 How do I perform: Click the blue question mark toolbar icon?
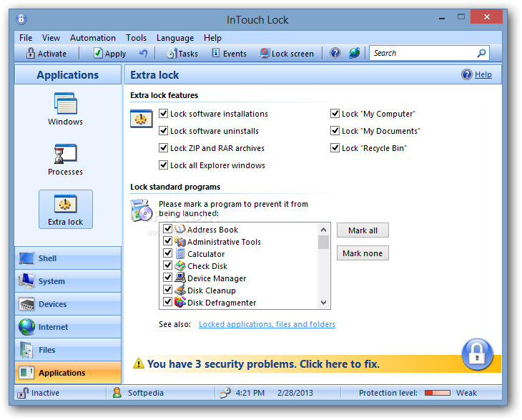click(x=335, y=53)
